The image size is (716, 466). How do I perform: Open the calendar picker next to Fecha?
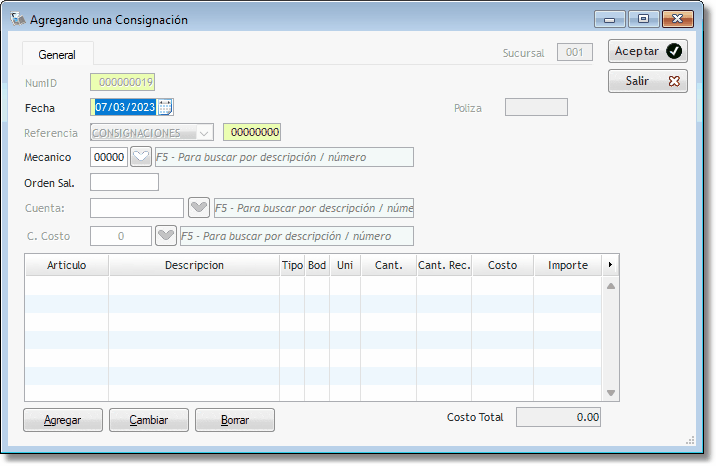[x=166, y=107]
